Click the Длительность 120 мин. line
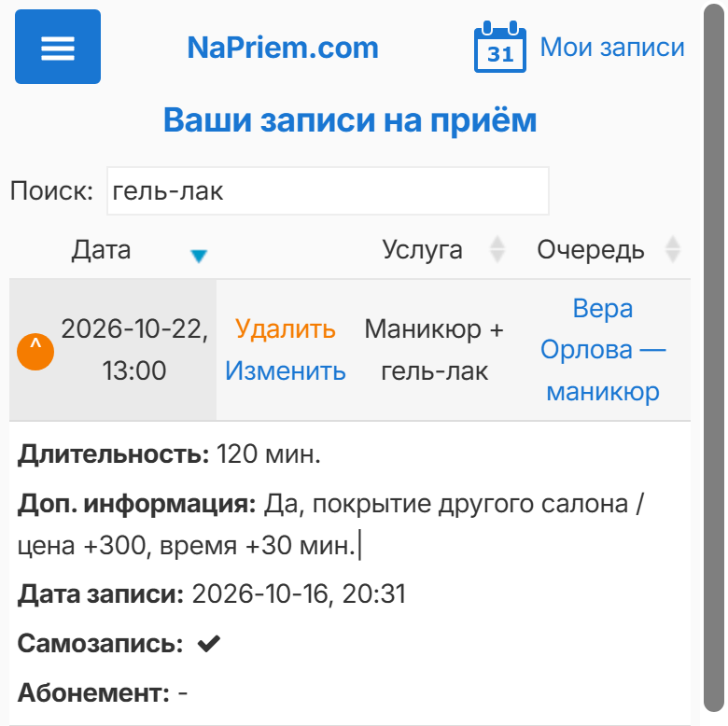Image resolution: width=728 pixels, height=726 pixels. tap(169, 454)
